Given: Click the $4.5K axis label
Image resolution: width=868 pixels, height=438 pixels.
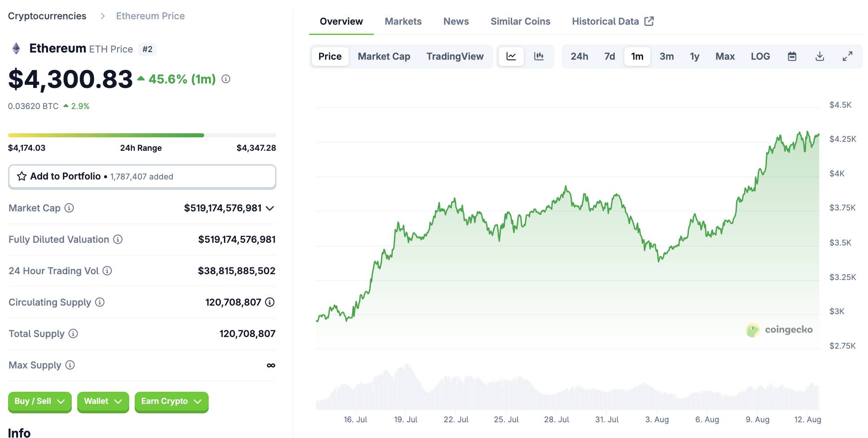Looking at the screenshot, I should point(840,105).
